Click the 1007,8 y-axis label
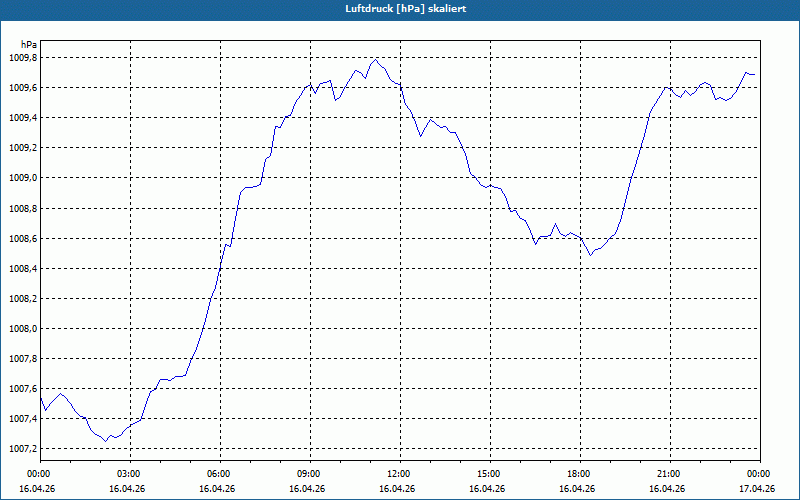Screen dimensions: 800x500 pyautogui.click(x=23, y=359)
